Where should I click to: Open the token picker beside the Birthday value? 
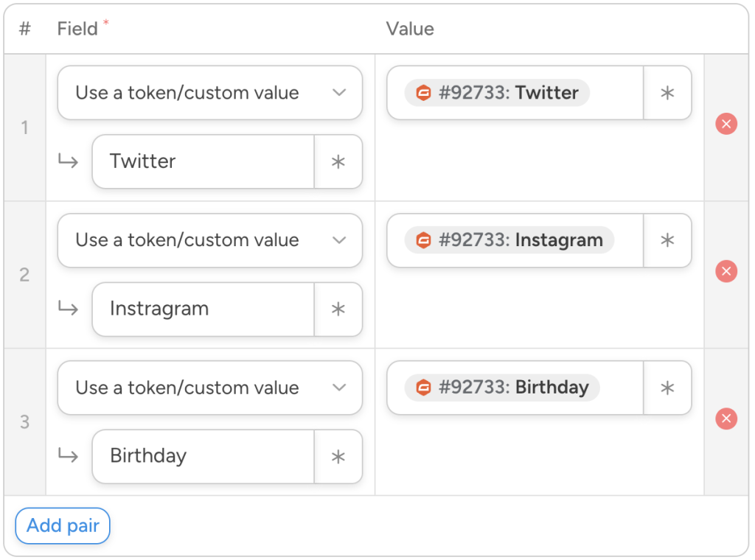[667, 388]
